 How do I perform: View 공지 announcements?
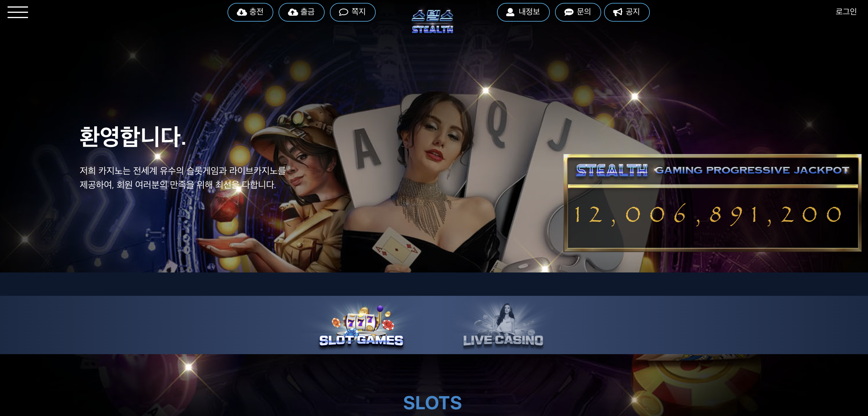coord(627,12)
